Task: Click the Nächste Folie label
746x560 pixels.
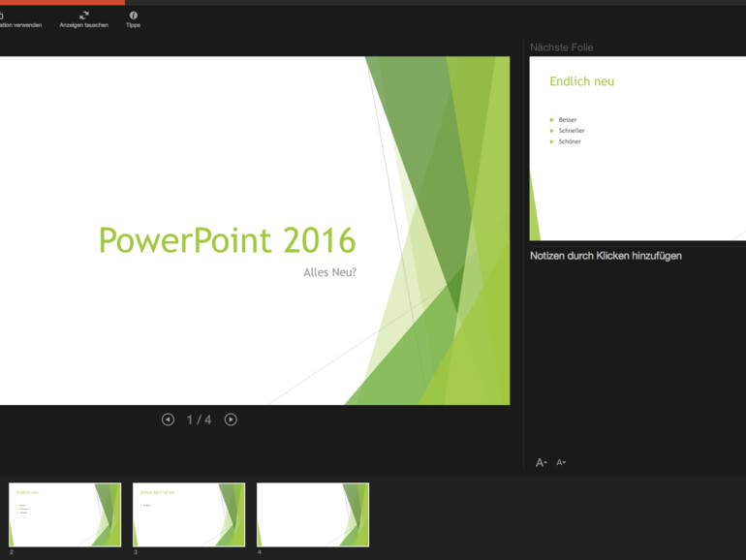Action: point(561,47)
